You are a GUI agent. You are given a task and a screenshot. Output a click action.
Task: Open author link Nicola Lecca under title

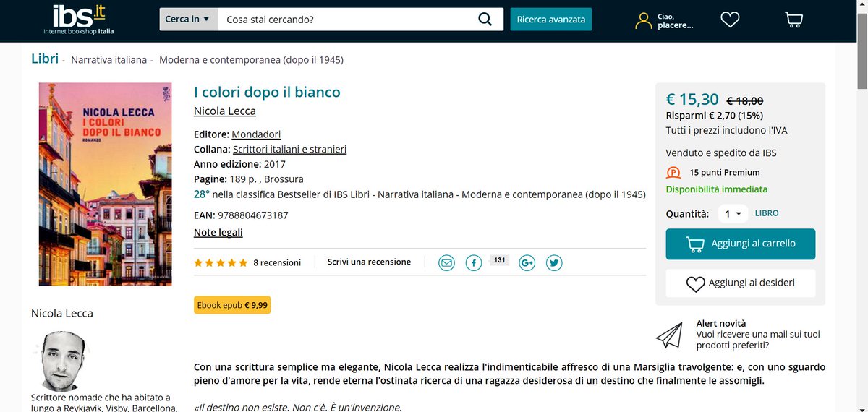225,111
